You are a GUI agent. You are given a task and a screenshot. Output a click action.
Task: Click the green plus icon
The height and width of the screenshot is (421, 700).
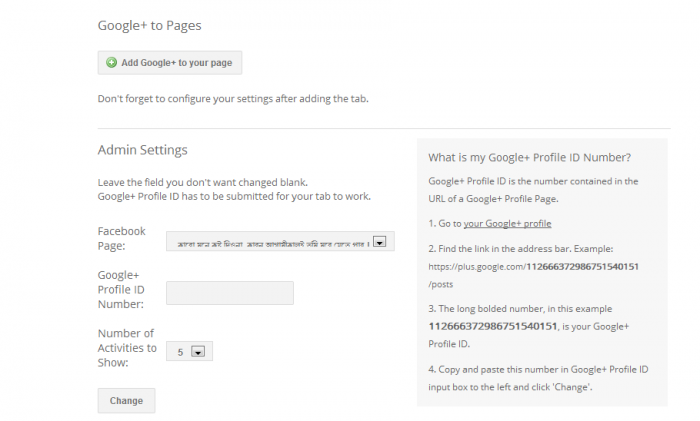pos(111,63)
